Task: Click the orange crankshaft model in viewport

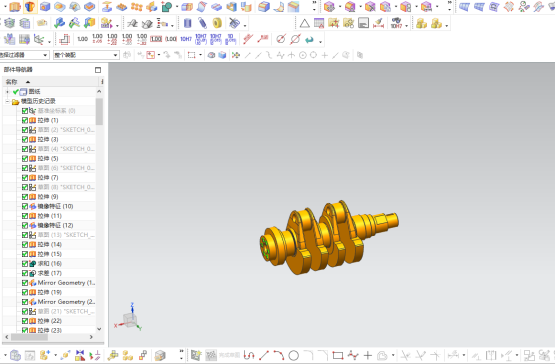Action: click(329, 237)
